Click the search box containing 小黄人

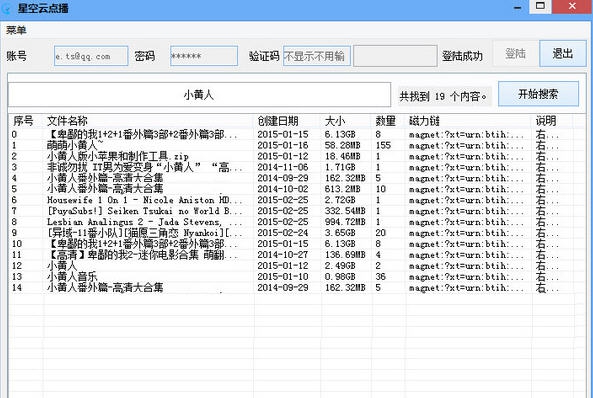199,95
